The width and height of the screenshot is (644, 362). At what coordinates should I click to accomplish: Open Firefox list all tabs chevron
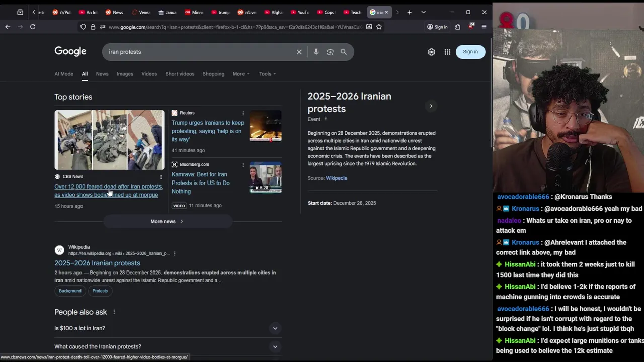pyautogui.click(x=423, y=12)
